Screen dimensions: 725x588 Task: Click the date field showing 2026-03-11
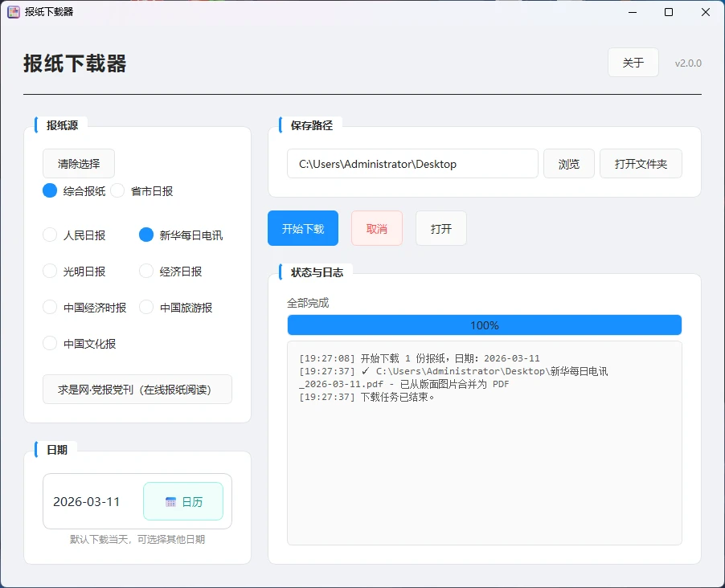click(x=87, y=501)
